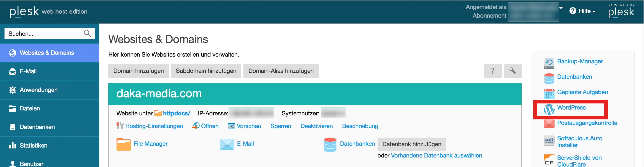The image size is (644, 167).
Task: Go to Anwendungen sidebar item
Action: pos(49,90)
